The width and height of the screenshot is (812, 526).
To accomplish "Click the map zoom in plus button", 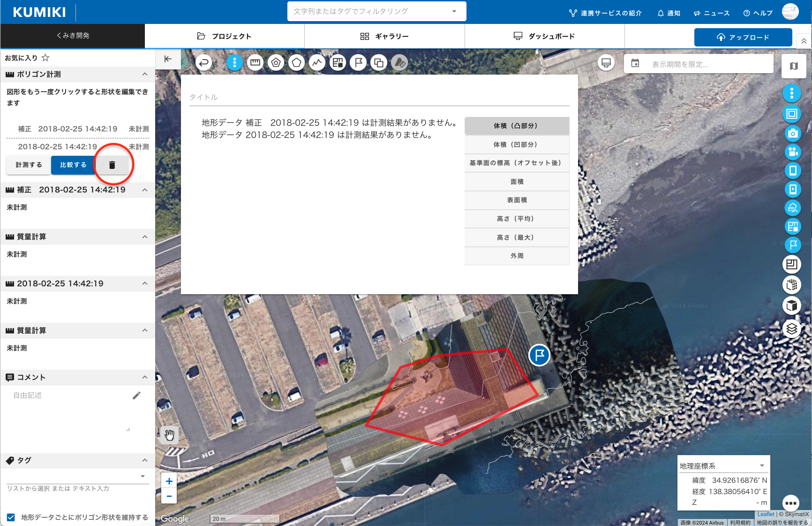I will click(169, 481).
